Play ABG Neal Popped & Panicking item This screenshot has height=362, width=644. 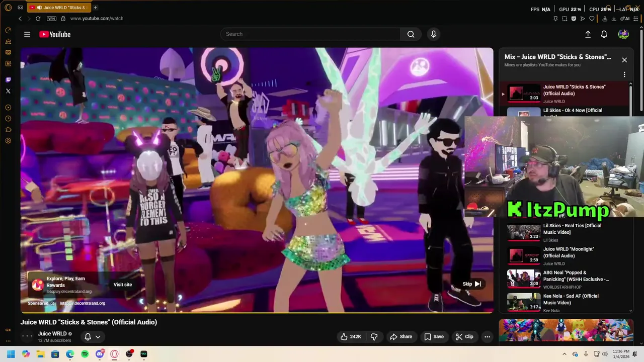(563, 280)
